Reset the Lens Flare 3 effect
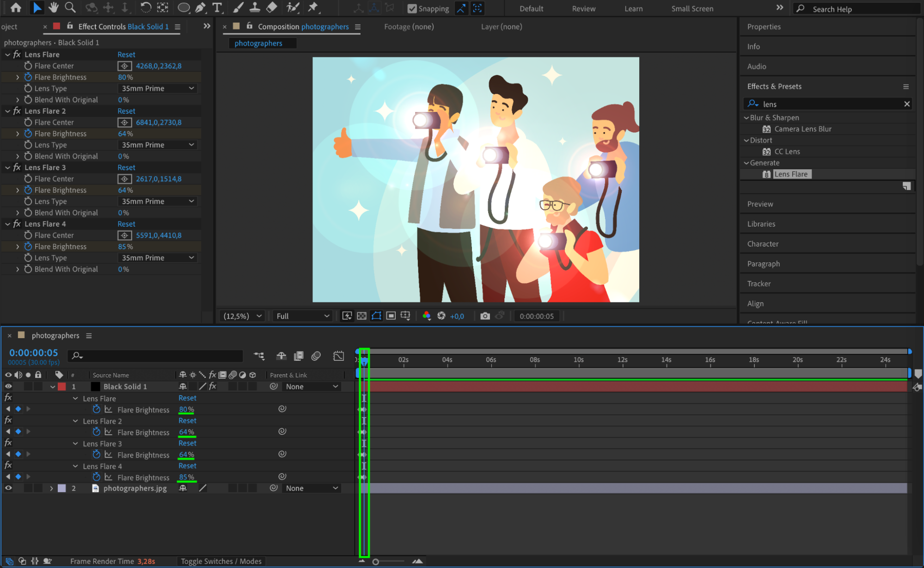The height and width of the screenshot is (568, 924). tap(126, 167)
